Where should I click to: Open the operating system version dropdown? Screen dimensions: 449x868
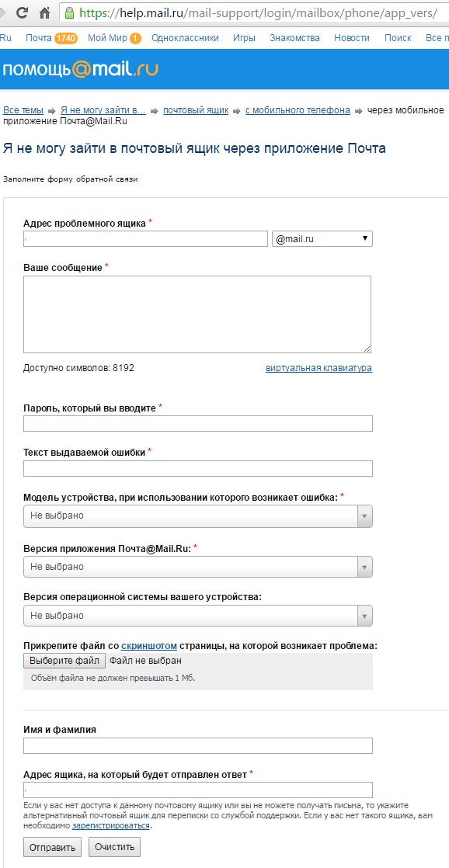(x=197, y=616)
